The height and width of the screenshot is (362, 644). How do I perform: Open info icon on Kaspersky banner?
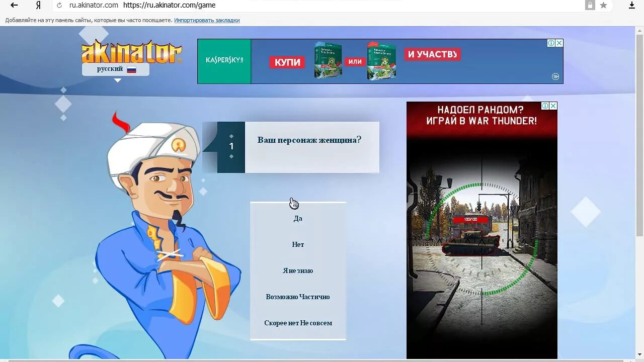[551, 43]
